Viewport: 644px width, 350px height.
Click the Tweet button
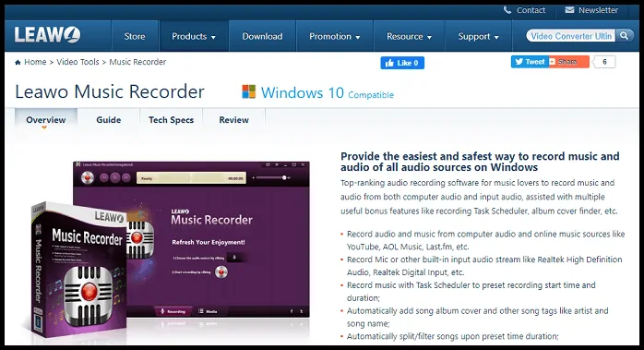point(530,62)
